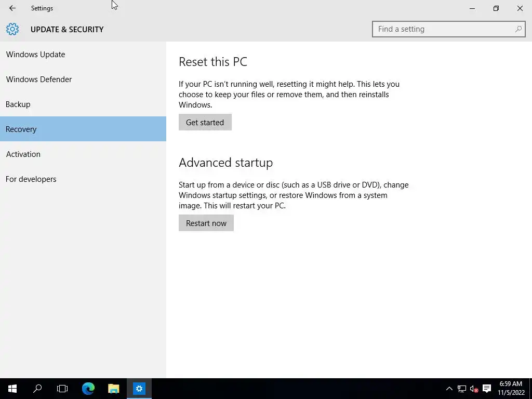Click the Update & Security gear icon

[x=12, y=29]
